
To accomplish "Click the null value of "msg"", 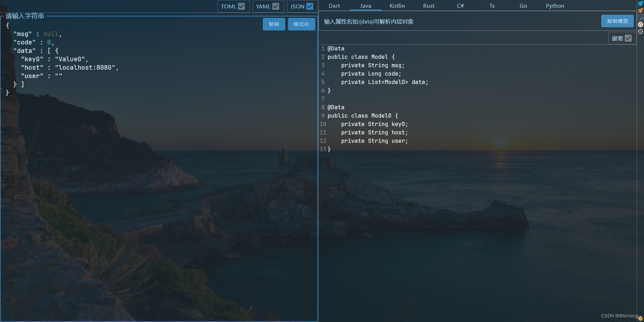I will tap(51, 34).
